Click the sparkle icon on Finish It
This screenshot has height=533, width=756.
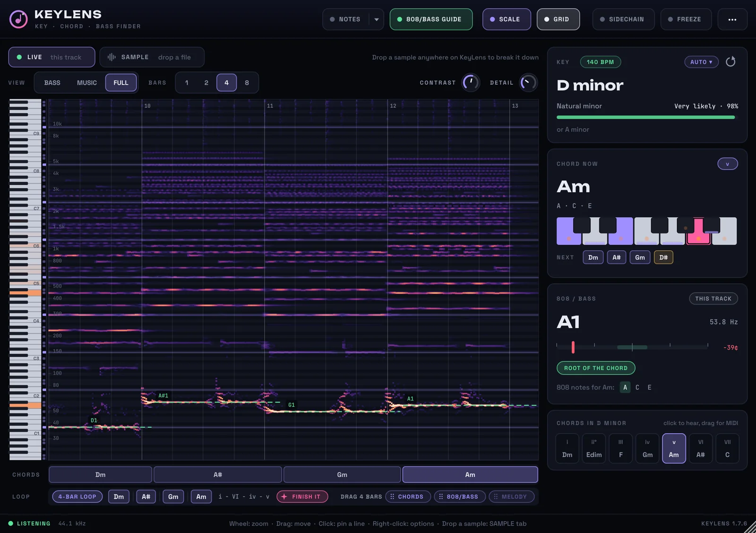(284, 497)
